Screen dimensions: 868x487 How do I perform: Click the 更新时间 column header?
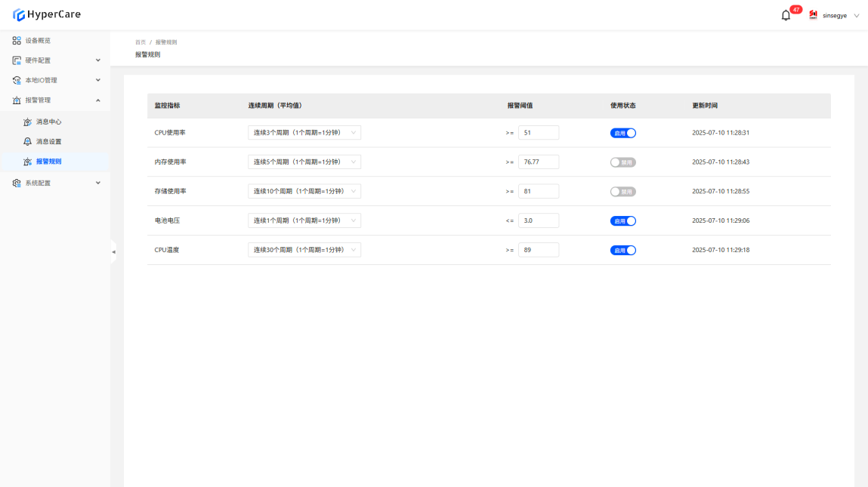pyautogui.click(x=705, y=106)
